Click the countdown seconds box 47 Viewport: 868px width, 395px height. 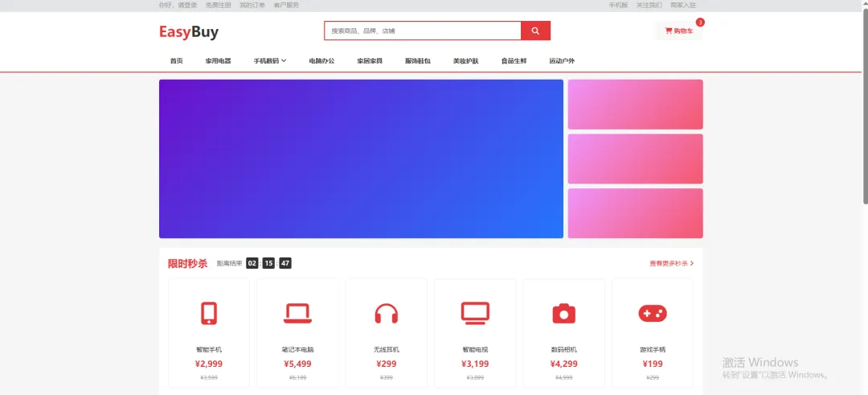(285, 264)
